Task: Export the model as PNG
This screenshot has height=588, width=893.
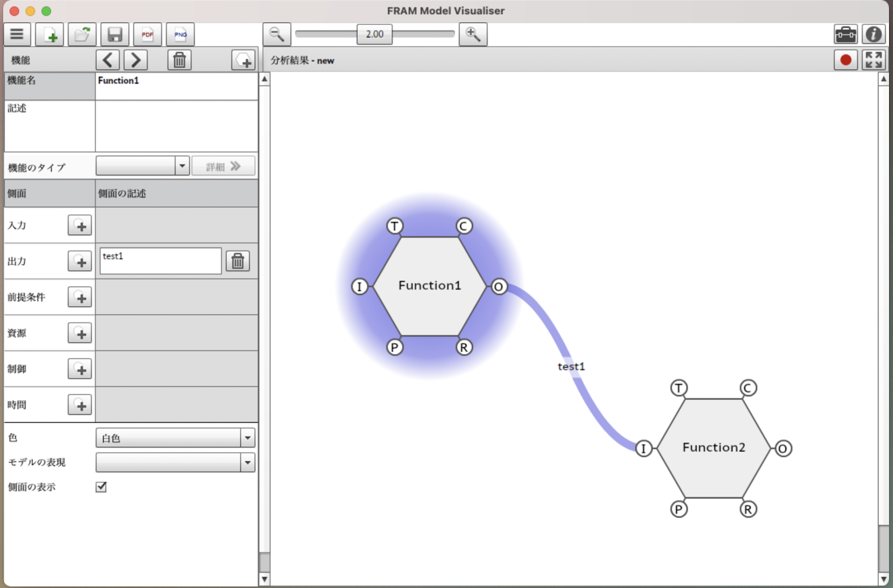Action: (180, 34)
